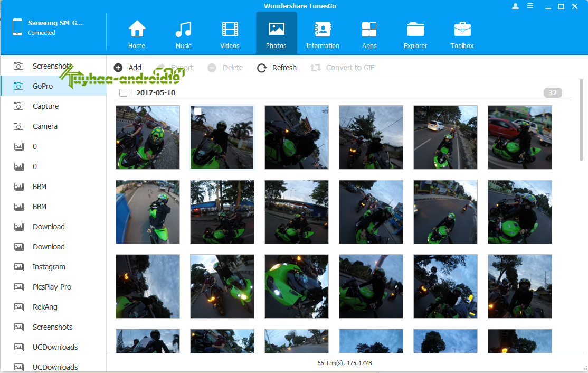The image size is (588, 373).
Task: Select the Photos tab
Action: [x=277, y=34]
